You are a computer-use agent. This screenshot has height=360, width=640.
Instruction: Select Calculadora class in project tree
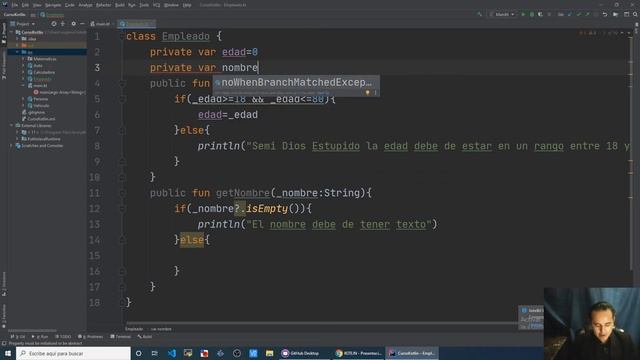coord(44,72)
